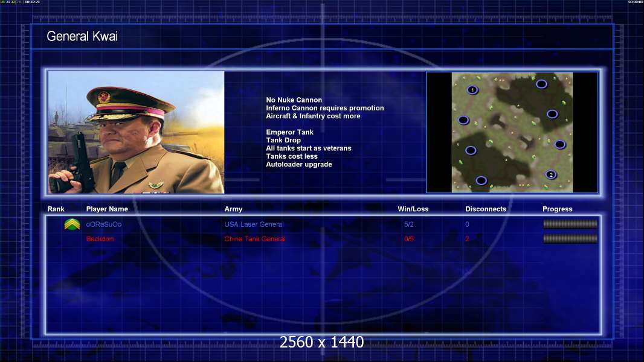Click Beckdom's disconnects value 2
Viewport: 644px width, 362px height.
[467, 239]
